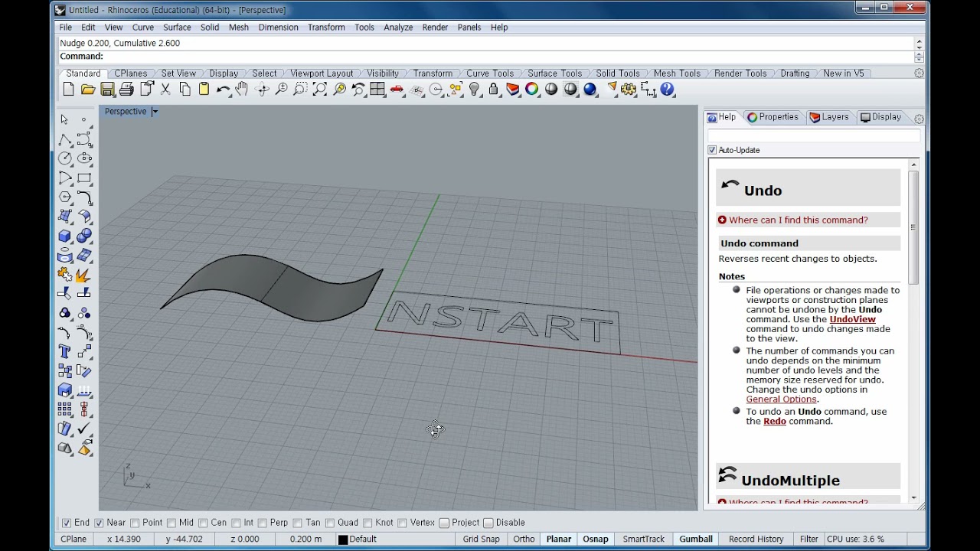
Task: Click the Default layer black color swatch
Action: coord(343,540)
